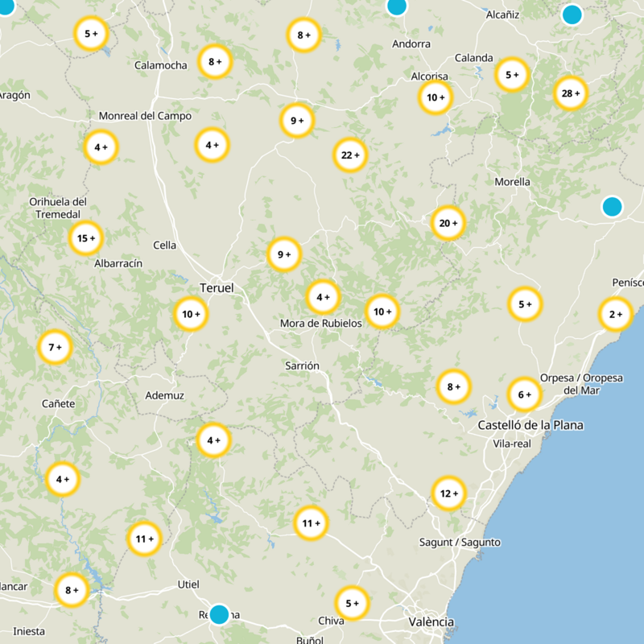This screenshot has height=644, width=644.
Task: Click the 15+ cluster near Albarracín
Action: tap(84, 238)
